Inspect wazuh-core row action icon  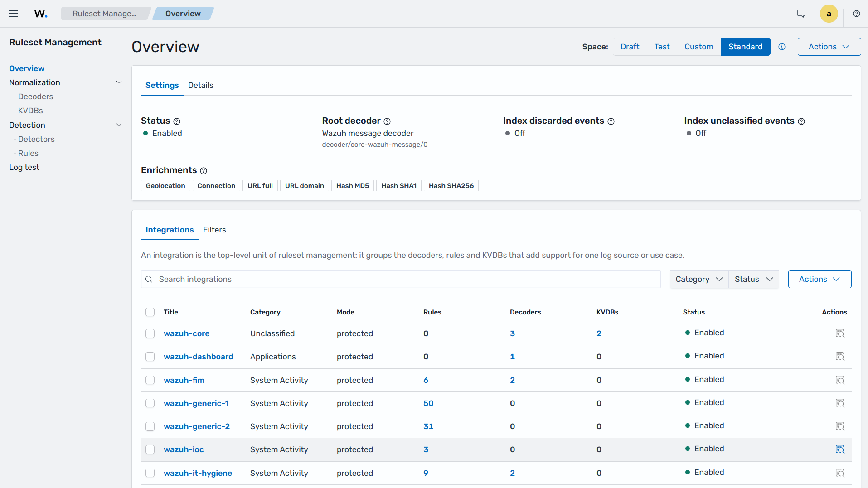tap(840, 333)
